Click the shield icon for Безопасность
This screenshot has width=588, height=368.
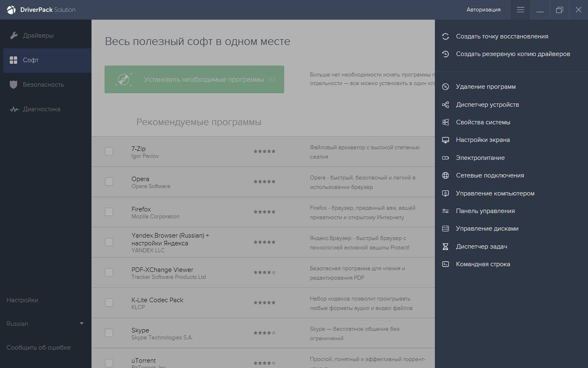pyautogui.click(x=13, y=85)
